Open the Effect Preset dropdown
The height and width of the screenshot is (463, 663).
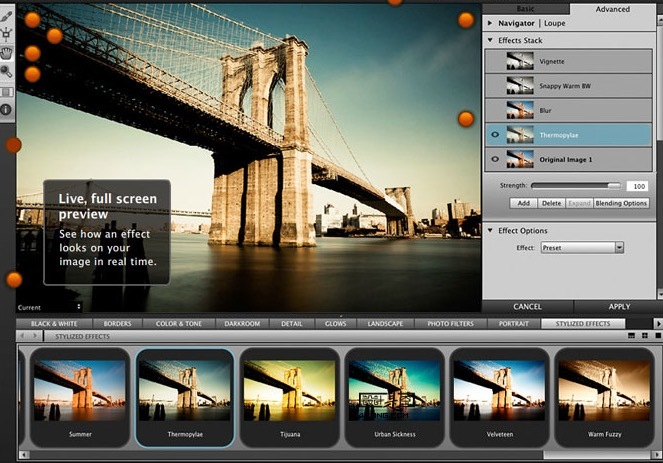click(x=581, y=247)
